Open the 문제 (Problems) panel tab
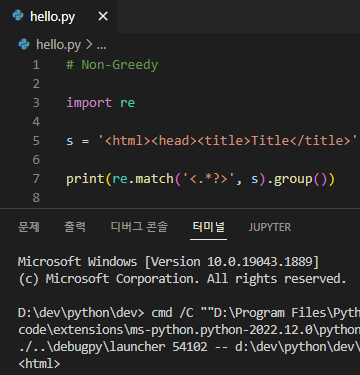The image size is (360, 375). (x=29, y=227)
